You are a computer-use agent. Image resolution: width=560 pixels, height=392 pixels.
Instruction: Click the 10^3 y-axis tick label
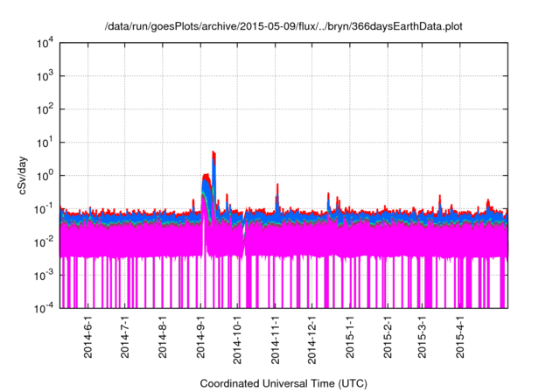coord(45,76)
